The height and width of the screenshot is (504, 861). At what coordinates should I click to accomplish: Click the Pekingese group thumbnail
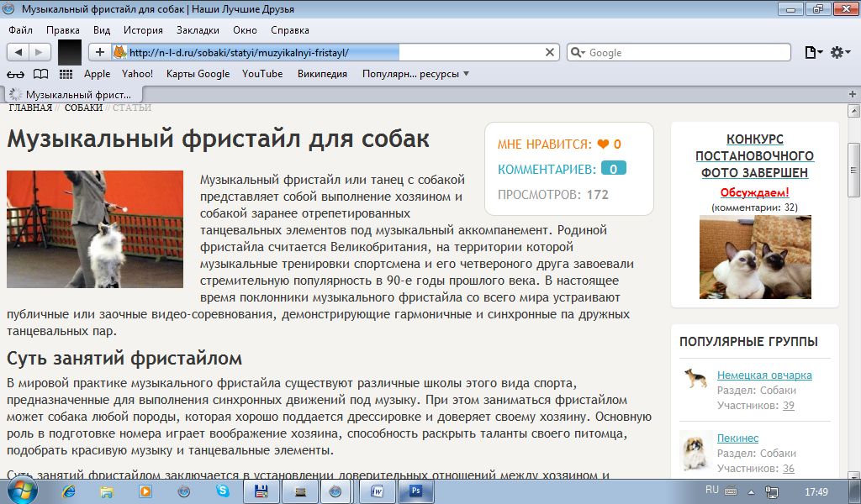[x=695, y=451]
